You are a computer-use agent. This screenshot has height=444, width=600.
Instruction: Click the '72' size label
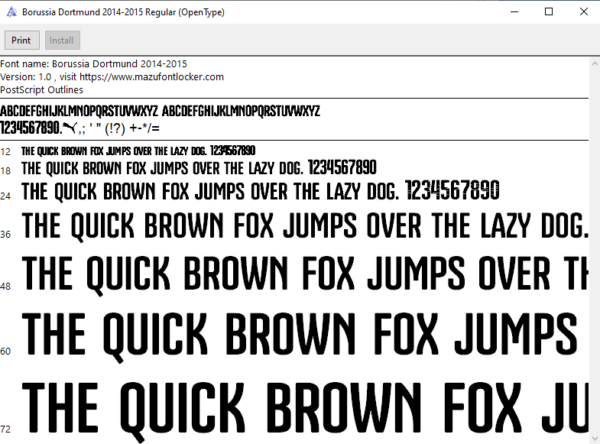point(5,429)
